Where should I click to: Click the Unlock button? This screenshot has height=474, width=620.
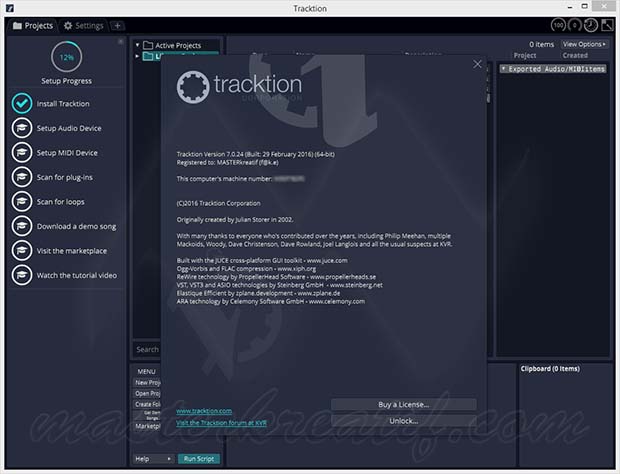(x=403, y=421)
